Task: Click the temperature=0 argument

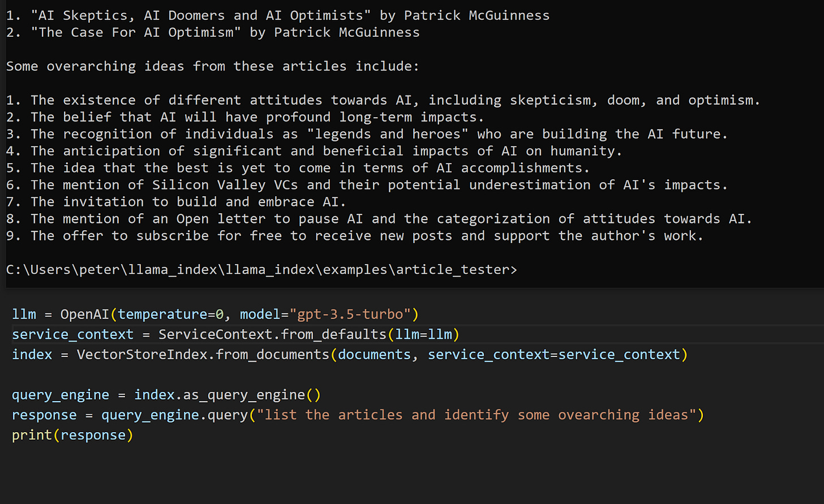Action: coord(170,314)
